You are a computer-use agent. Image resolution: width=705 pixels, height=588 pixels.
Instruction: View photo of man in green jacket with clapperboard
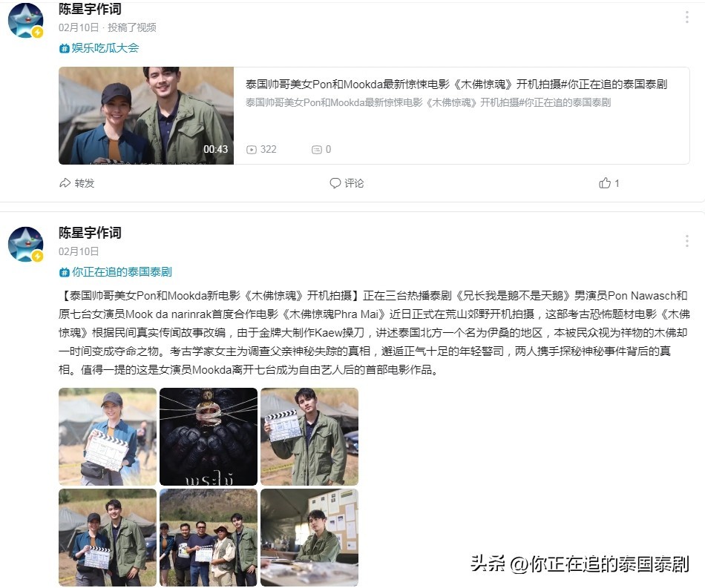309,437
